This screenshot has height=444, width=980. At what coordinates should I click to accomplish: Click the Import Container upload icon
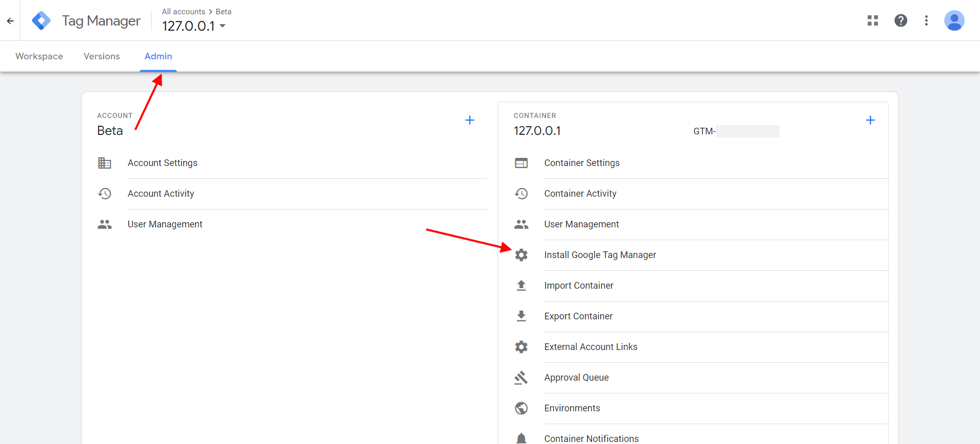click(x=521, y=286)
